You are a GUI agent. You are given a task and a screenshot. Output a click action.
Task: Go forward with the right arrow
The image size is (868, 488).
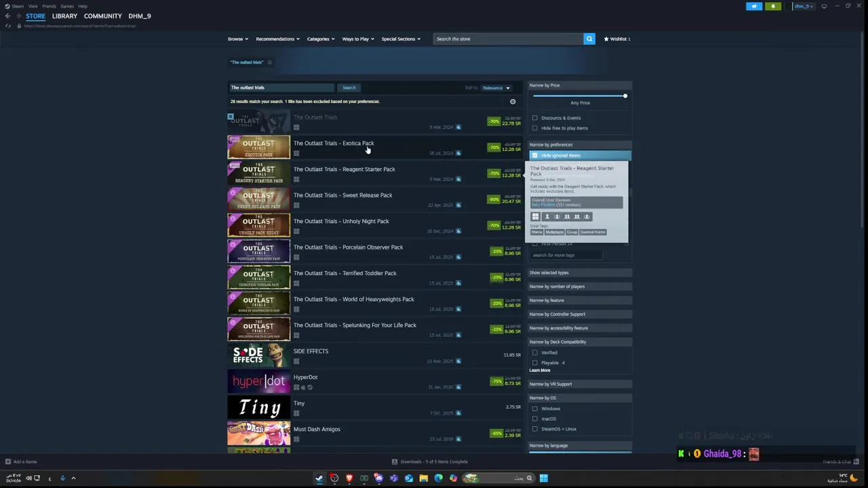pyautogui.click(x=18, y=16)
